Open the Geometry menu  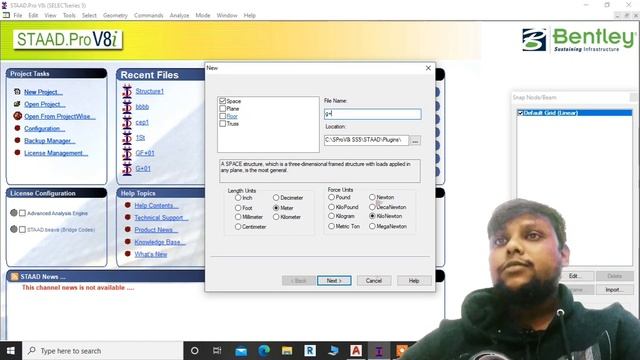[x=115, y=15]
